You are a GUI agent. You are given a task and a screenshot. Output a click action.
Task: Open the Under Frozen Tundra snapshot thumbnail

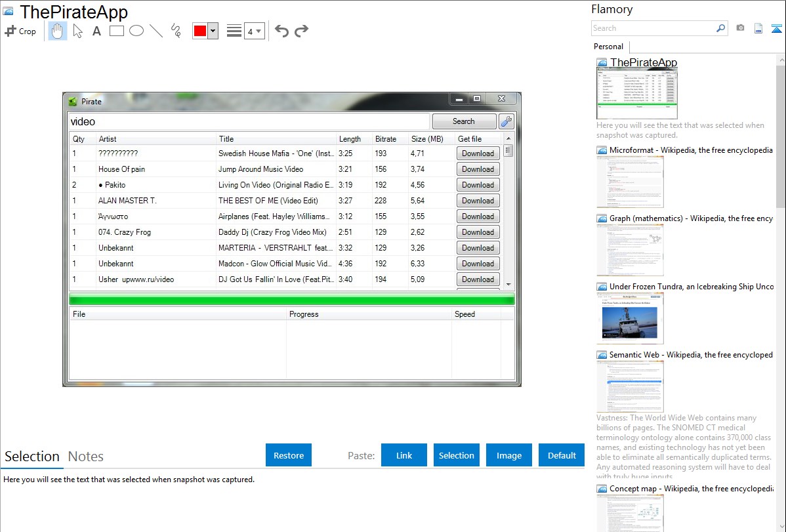[x=630, y=318]
